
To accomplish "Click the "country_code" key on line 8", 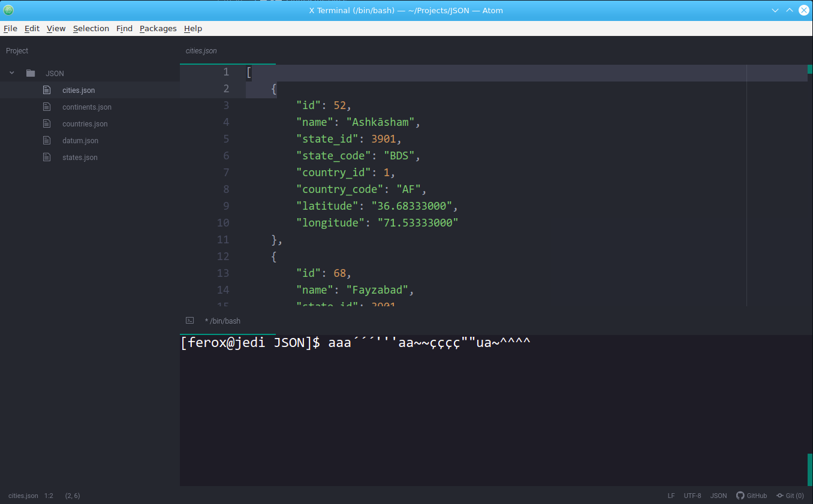I will [x=340, y=189].
